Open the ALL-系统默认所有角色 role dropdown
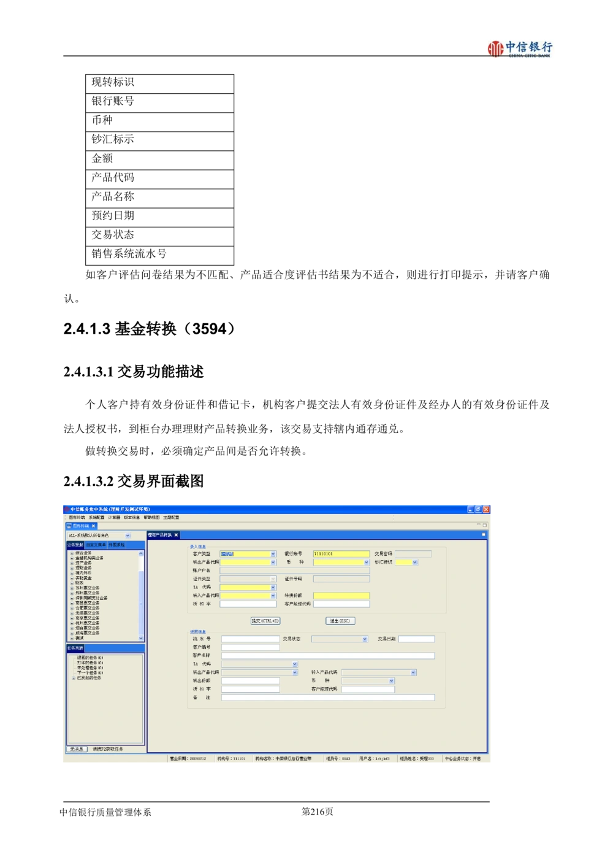Image resolution: width=613 pixels, height=868 pixels. [x=128, y=536]
